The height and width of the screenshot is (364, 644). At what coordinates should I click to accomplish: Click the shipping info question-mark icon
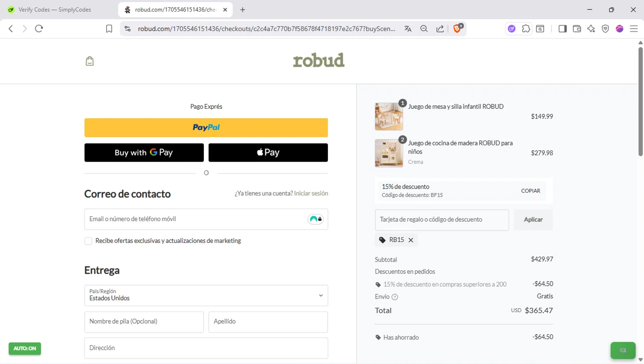(x=395, y=297)
